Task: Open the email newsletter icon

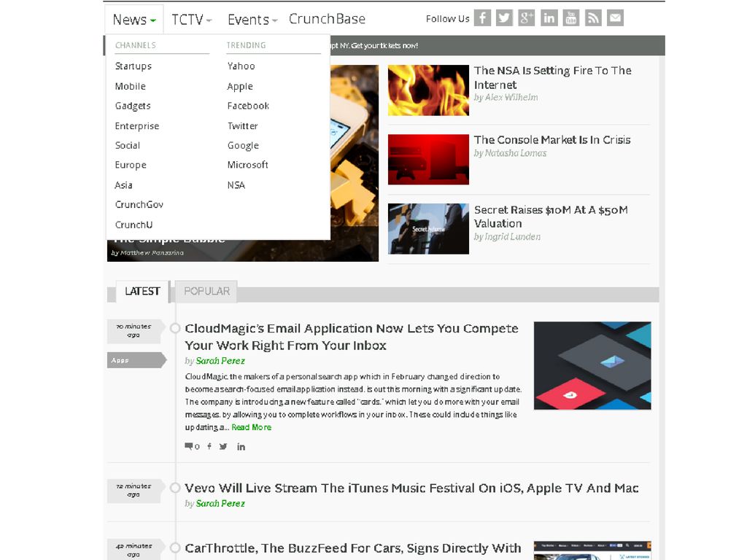Action: pyautogui.click(x=615, y=18)
